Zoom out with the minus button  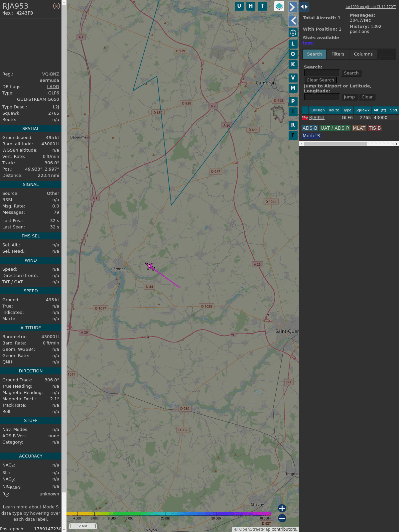coord(282,518)
